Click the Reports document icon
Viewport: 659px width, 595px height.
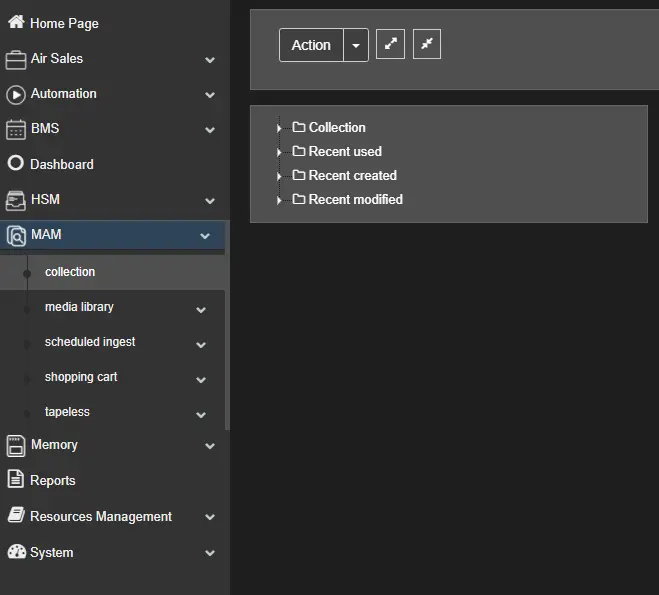16,480
